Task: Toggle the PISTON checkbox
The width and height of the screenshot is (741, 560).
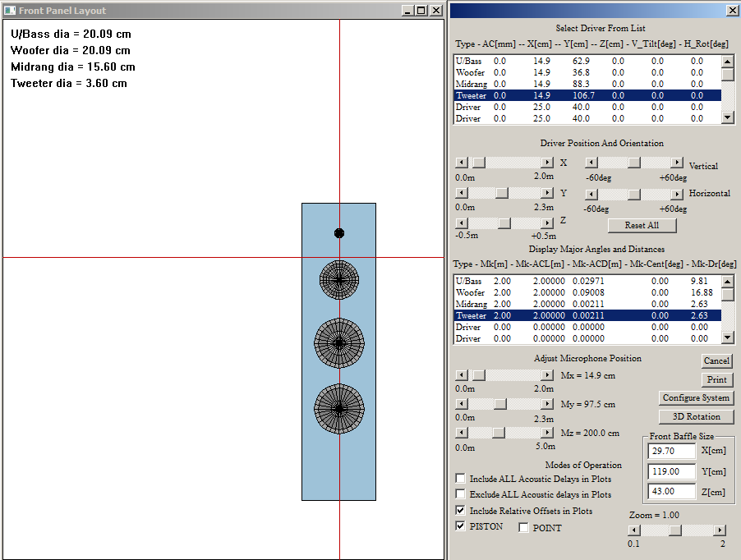Action: point(460,526)
